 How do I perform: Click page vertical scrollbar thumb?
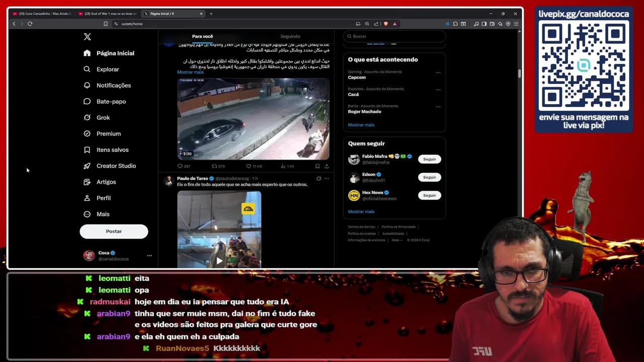[519, 73]
